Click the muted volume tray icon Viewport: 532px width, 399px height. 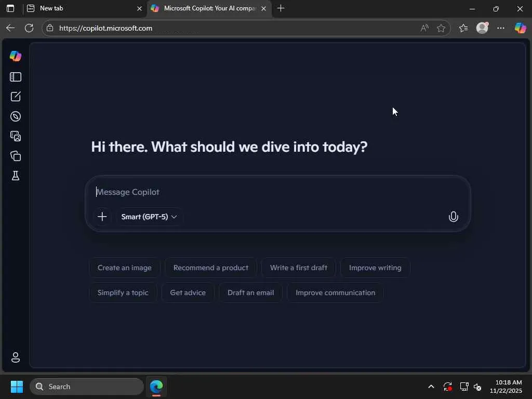478,387
